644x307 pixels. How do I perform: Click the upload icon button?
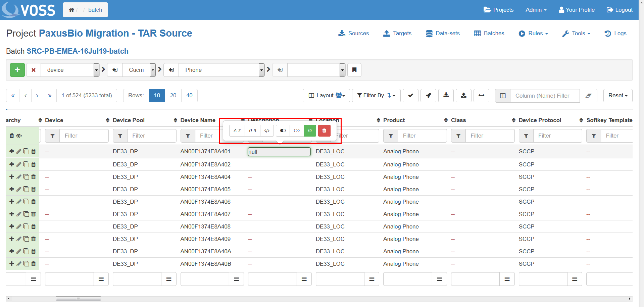[x=463, y=96]
